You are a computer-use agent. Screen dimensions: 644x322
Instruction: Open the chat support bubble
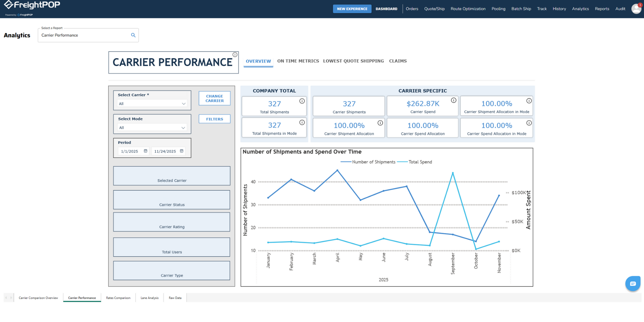tap(633, 284)
